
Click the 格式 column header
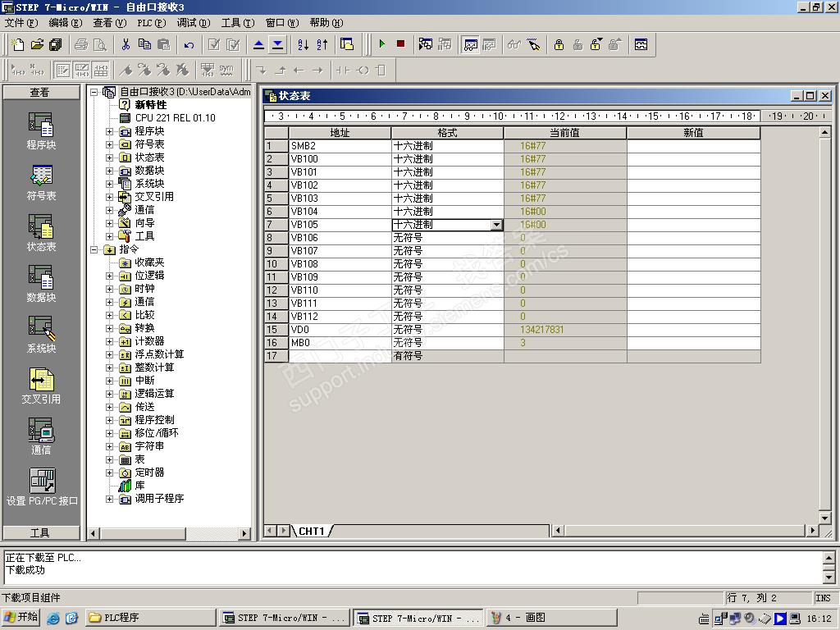pos(447,133)
